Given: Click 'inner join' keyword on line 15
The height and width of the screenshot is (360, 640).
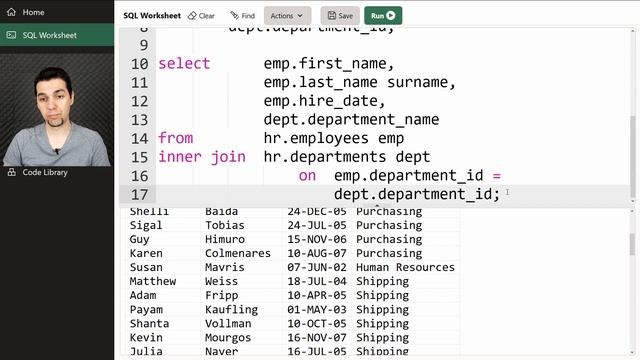Looking at the screenshot, I should click(x=202, y=157).
